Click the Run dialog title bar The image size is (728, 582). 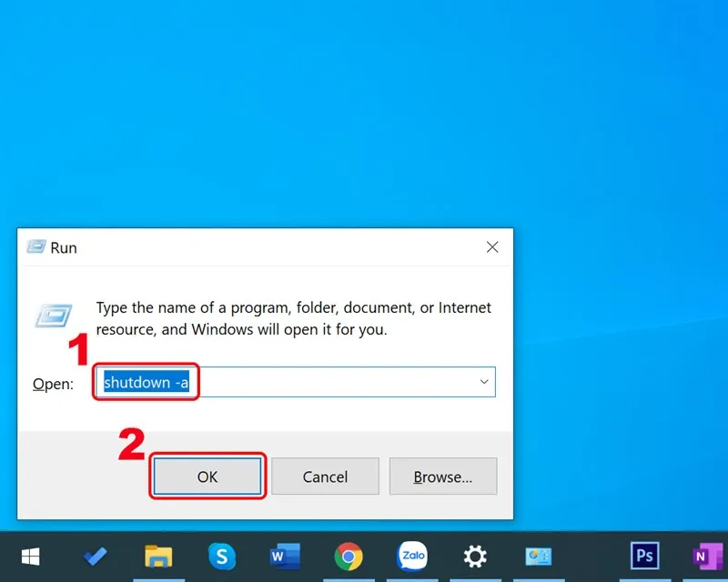273,246
